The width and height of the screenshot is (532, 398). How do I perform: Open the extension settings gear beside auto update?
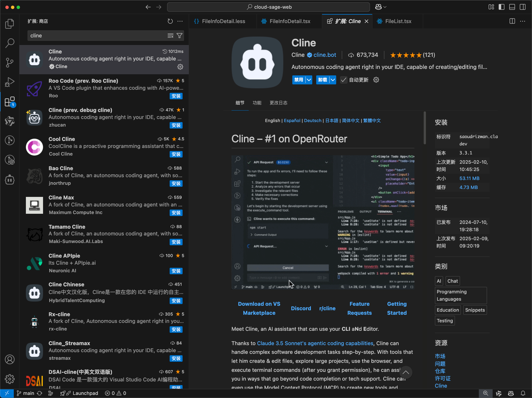376,80
